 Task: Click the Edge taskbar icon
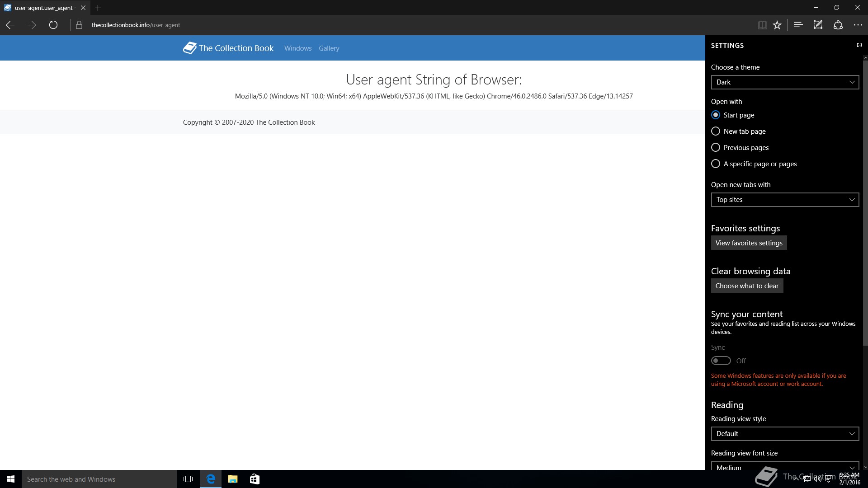click(x=211, y=479)
